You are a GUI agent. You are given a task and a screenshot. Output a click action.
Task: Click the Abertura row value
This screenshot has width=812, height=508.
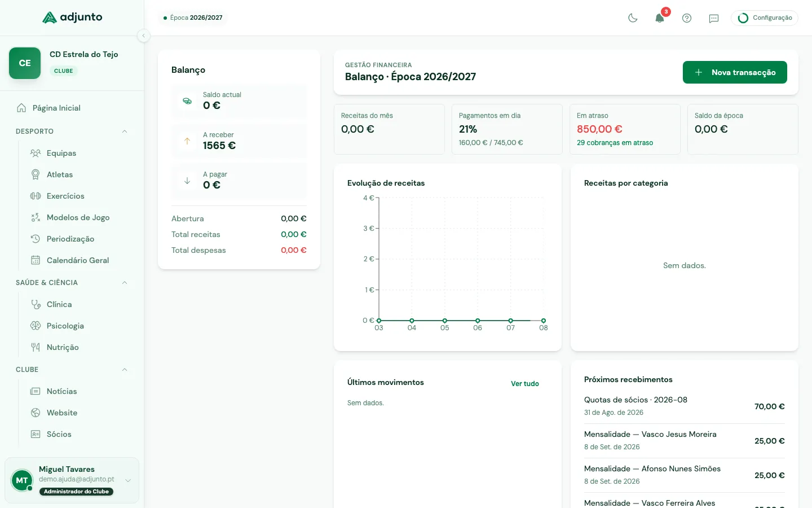294,218
